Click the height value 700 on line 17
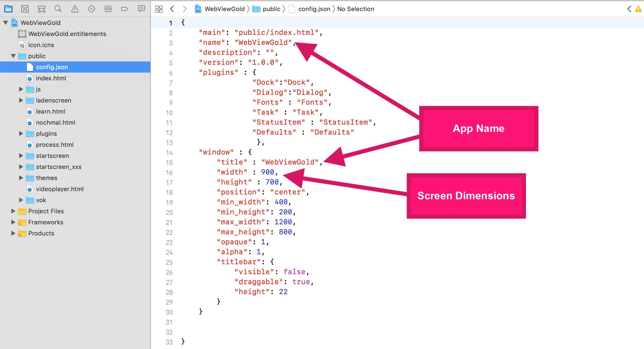Image resolution: width=644 pixels, height=349 pixels. coord(272,182)
